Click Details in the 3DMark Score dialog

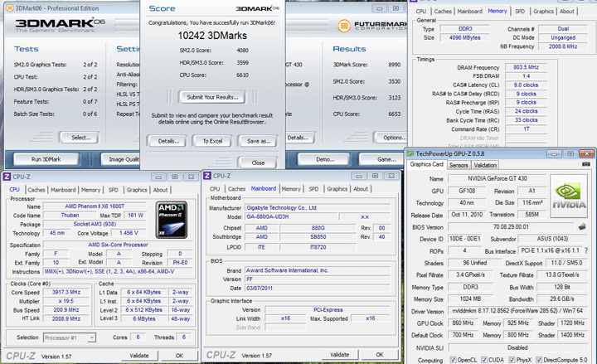168,141
